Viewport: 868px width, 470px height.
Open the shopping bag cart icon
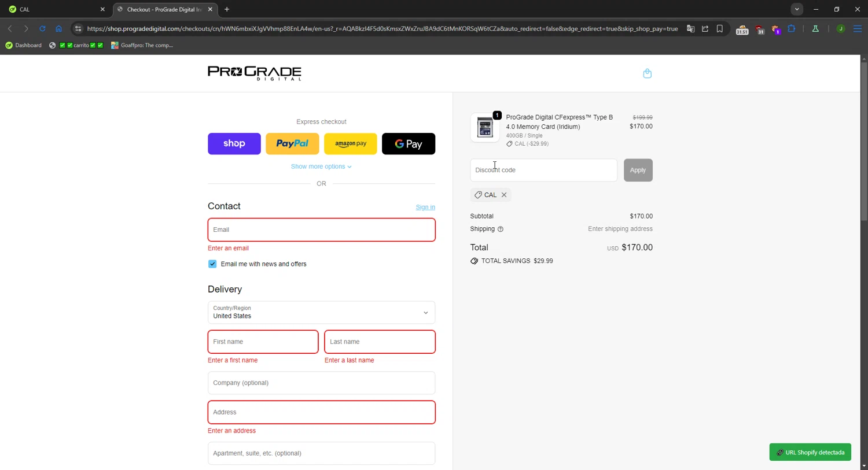pyautogui.click(x=647, y=73)
